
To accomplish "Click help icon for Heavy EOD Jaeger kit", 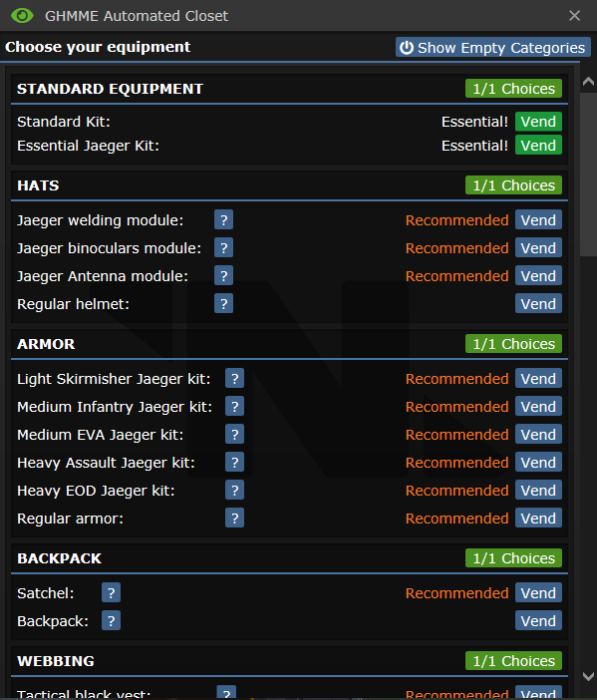I will point(234,491).
